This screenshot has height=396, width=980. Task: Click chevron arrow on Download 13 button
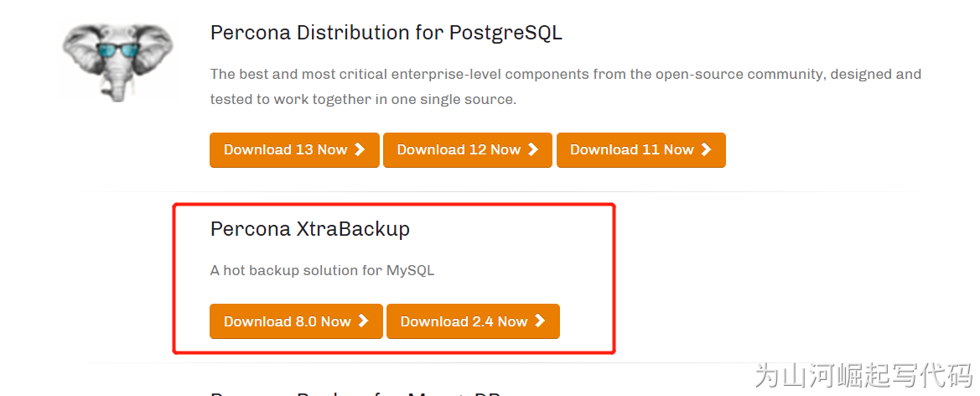(360, 149)
